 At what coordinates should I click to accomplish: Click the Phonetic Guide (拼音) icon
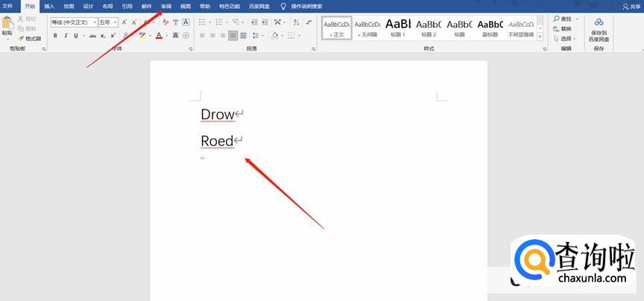point(176,22)
